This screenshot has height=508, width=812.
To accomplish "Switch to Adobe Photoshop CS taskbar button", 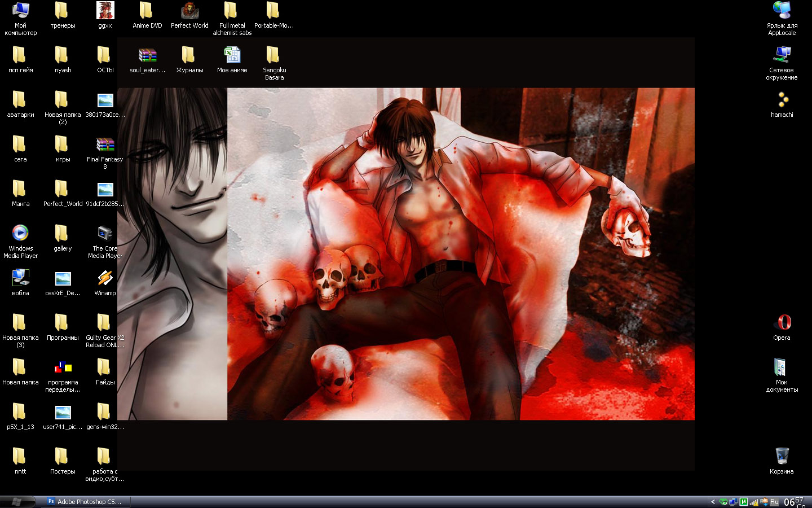I will [87, 501].
